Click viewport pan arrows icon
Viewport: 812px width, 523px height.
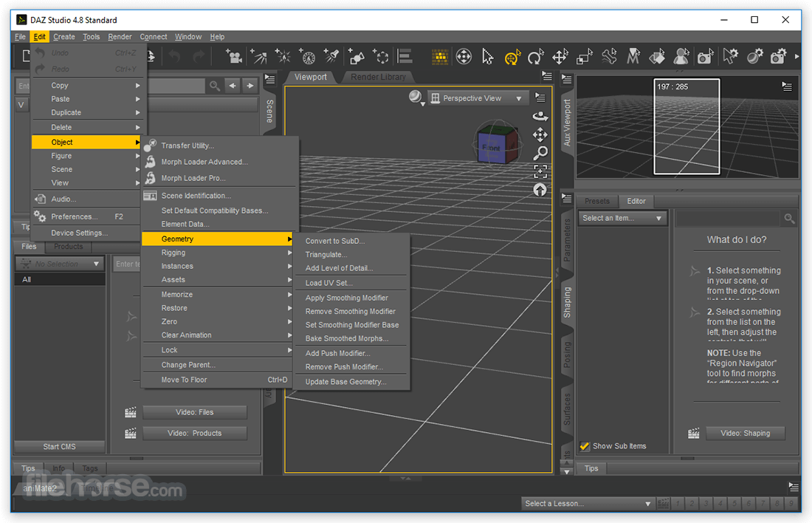540,134
